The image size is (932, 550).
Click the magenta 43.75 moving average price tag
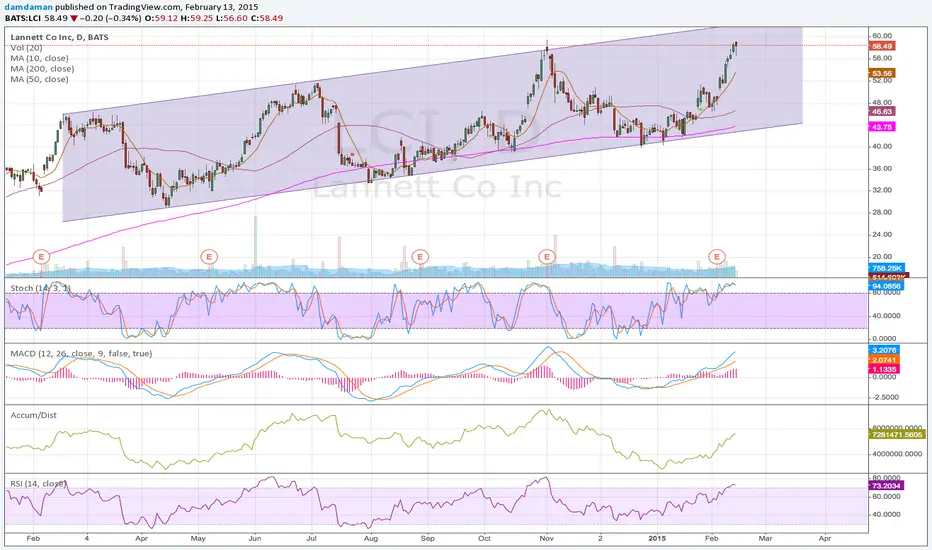pos(882,127)
